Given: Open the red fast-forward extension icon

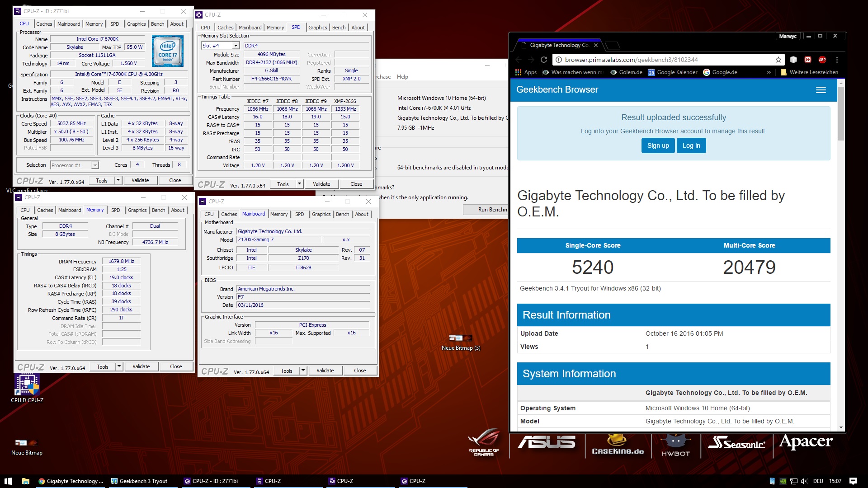Looking at the screenshot, I should click(x=808, y=60).
